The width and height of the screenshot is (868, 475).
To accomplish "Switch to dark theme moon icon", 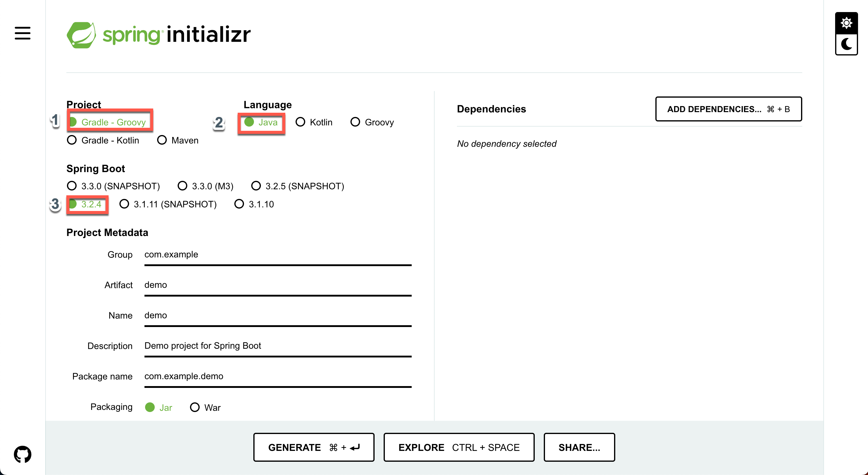I will [846, 44].
